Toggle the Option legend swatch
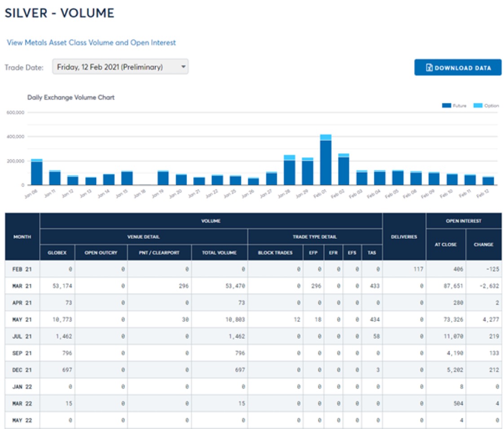 pyautogui.click(x=478, y=106)
